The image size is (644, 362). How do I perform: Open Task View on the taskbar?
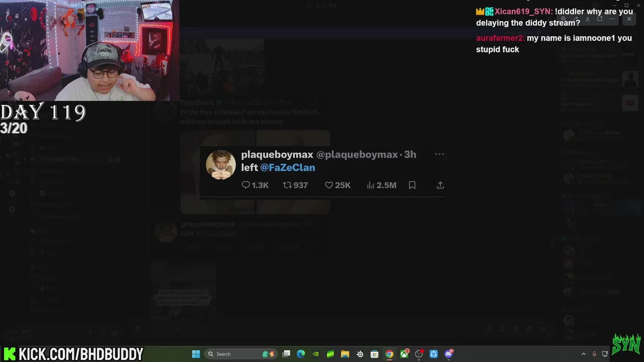pos(286,354)
